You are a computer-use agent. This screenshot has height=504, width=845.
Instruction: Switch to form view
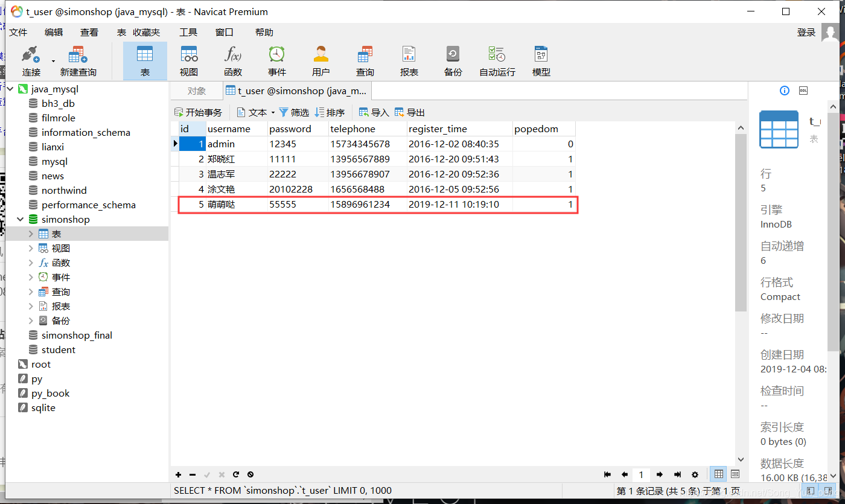pyautogui.click(x=735, y=474)
